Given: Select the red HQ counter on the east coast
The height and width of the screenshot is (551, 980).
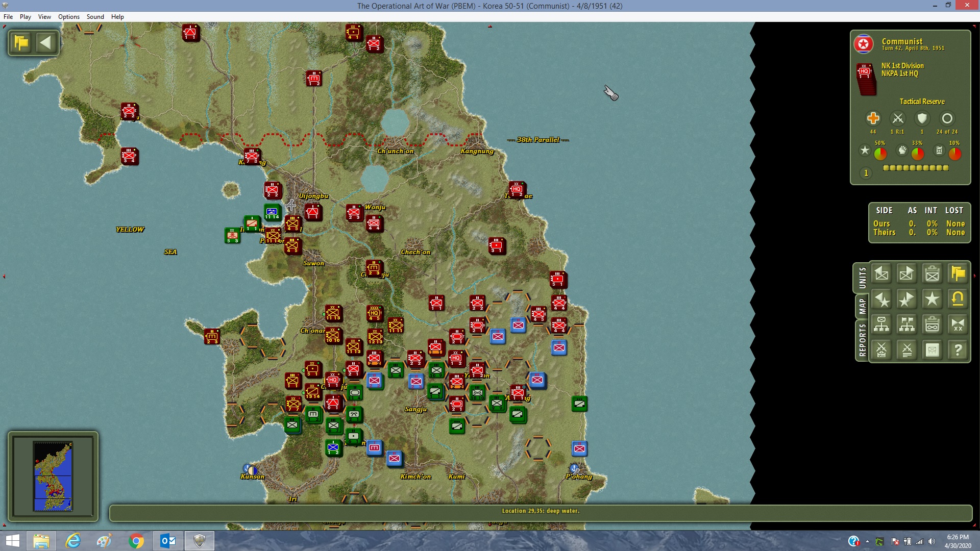Looking at the screenshot, I should point(517,189).
